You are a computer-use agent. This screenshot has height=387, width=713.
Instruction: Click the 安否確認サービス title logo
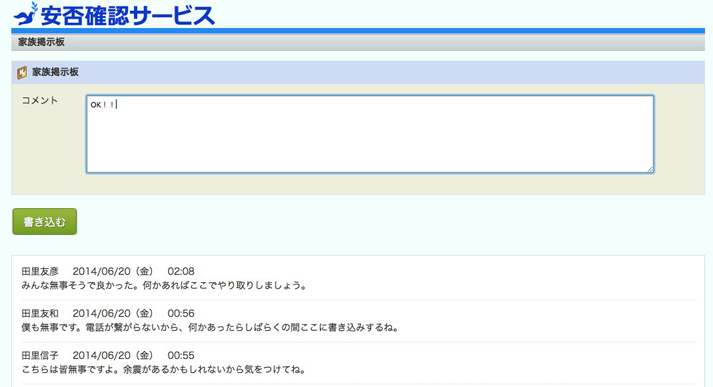(127, 15)
